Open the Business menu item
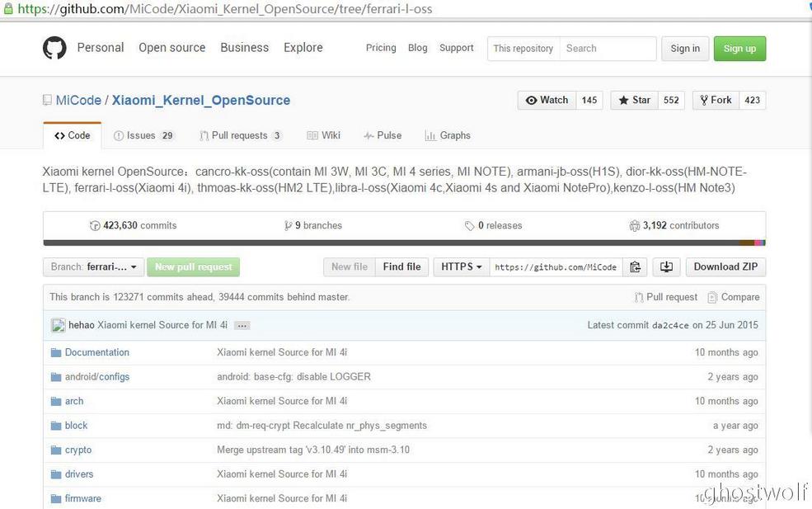This screenshot has width=812, height=509. pyautogui.click(x=245, y=48)
